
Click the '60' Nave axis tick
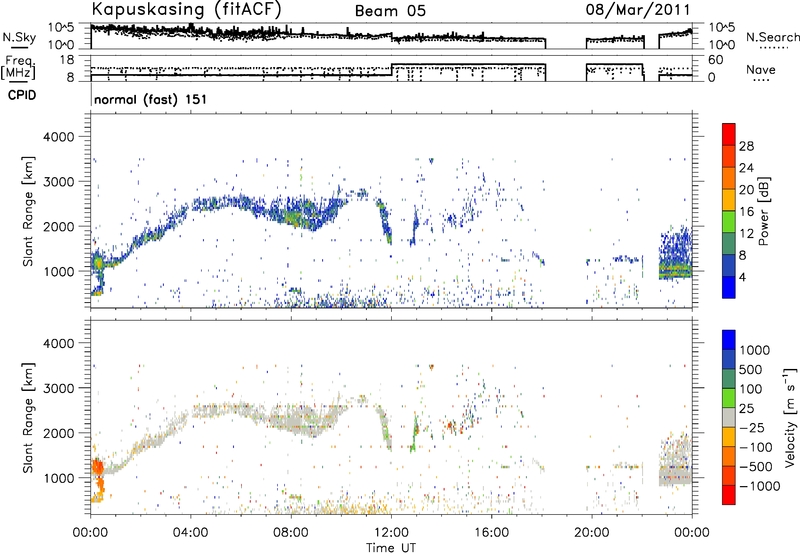click(x=716, y=60)
